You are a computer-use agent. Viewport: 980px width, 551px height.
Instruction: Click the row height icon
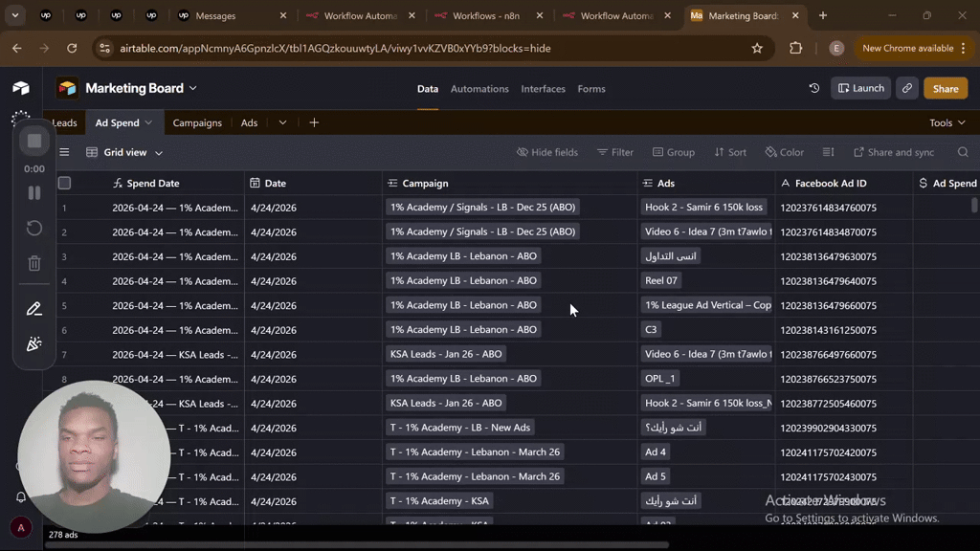click(x=828, y=152)
